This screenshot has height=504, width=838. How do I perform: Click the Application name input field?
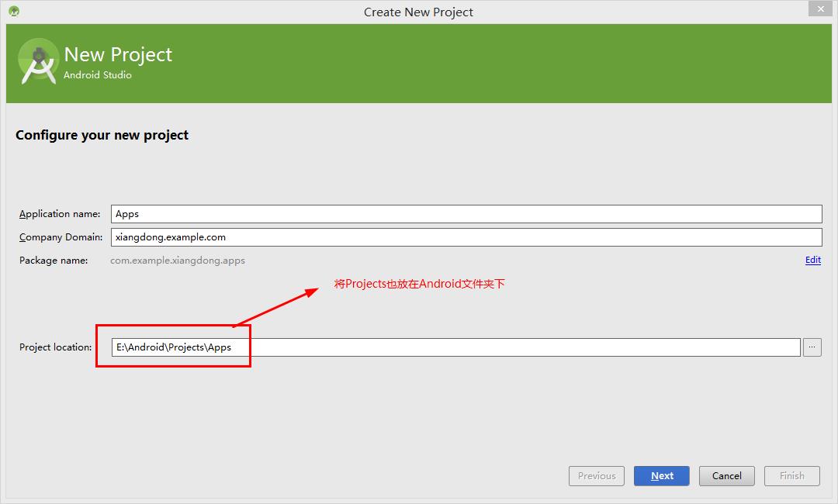tap(466, 213)
